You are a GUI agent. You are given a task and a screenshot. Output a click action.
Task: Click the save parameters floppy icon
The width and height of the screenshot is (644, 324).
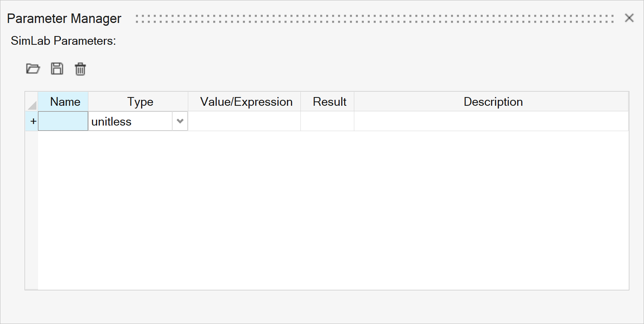coord(57,69)
